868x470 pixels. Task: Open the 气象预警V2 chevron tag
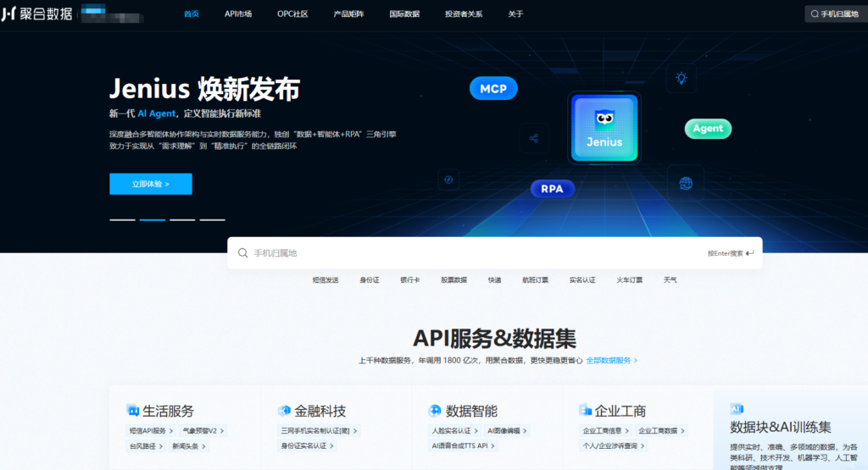click(x=203, y=431)
